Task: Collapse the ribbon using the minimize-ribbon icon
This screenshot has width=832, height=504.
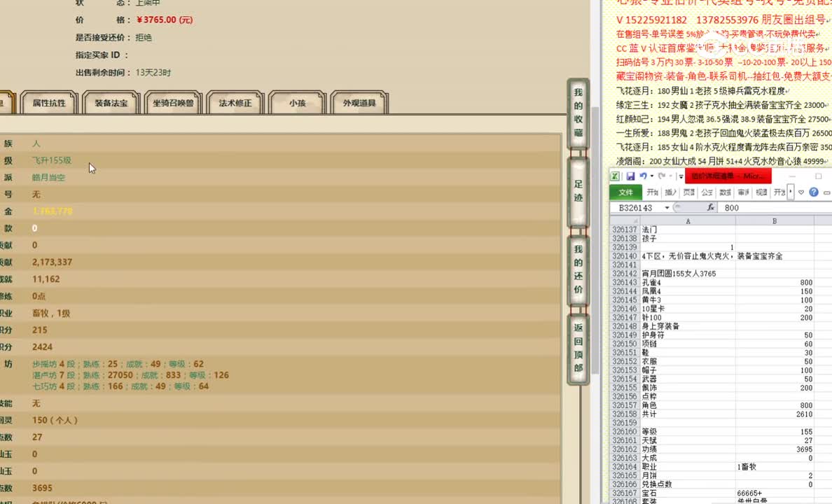Action: pyautogui.click(x=826, y=192)
